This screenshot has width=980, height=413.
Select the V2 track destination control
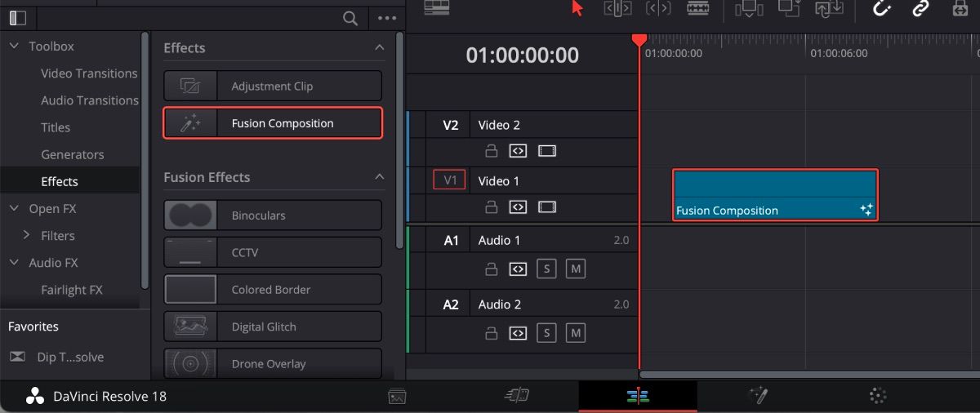tap(451, 125)
